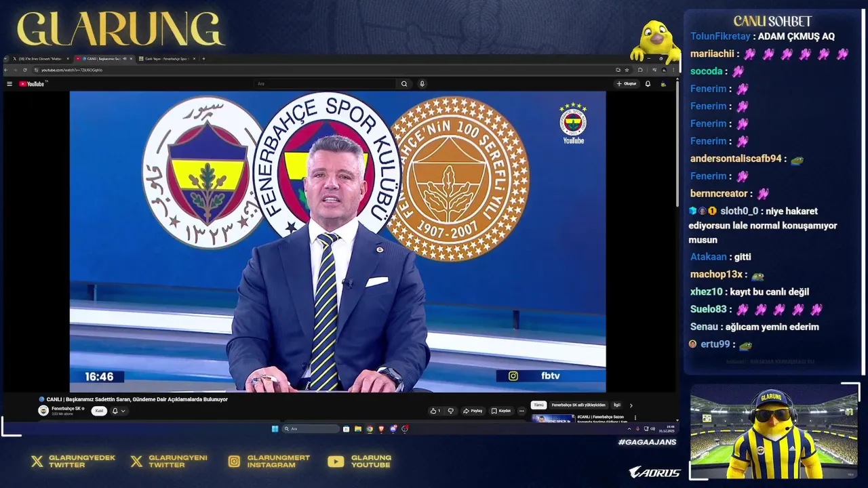Expand filter chips with the right arrow
This screenshot has height=488, width=868.
click(x=631, y=405)
